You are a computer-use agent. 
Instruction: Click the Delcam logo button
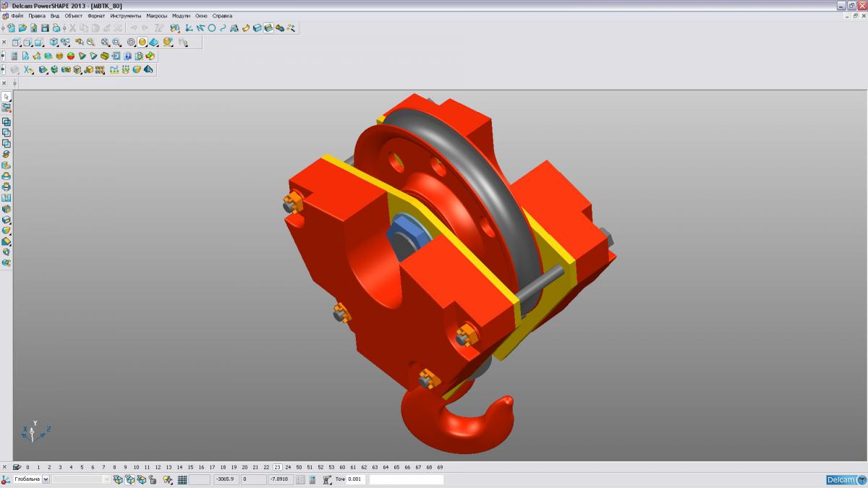846,480
